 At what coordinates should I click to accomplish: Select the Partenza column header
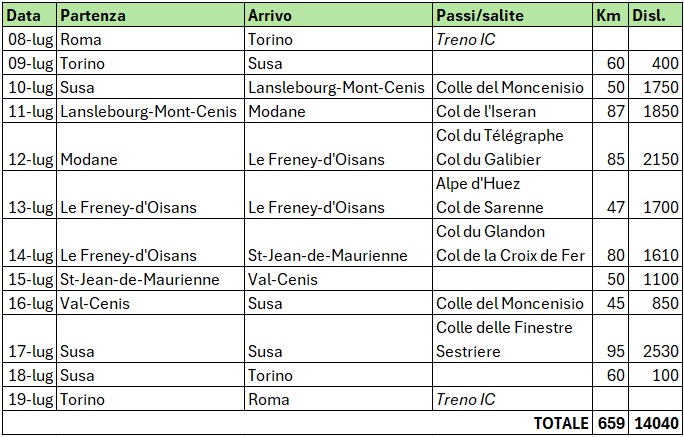pos(150,15)
